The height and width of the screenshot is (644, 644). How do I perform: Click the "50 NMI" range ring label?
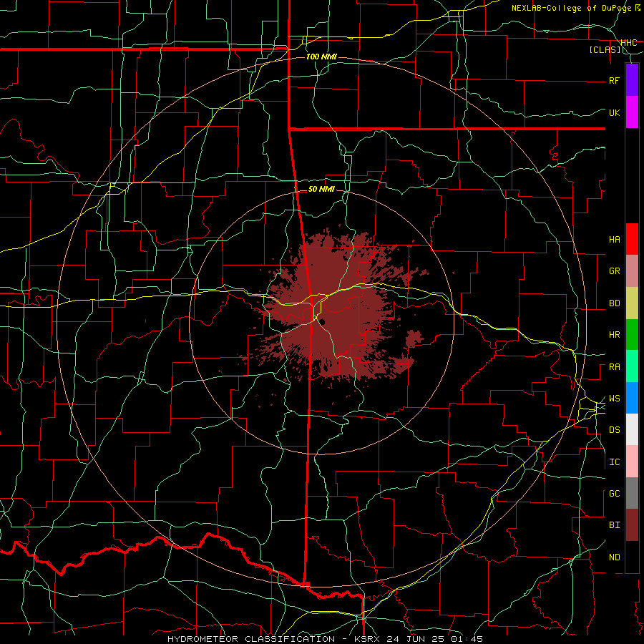click(x=321, y=189)
